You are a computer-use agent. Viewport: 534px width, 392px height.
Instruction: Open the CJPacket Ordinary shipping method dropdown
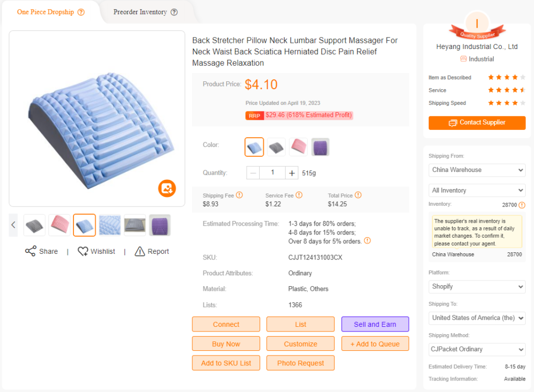click(477, 349)
